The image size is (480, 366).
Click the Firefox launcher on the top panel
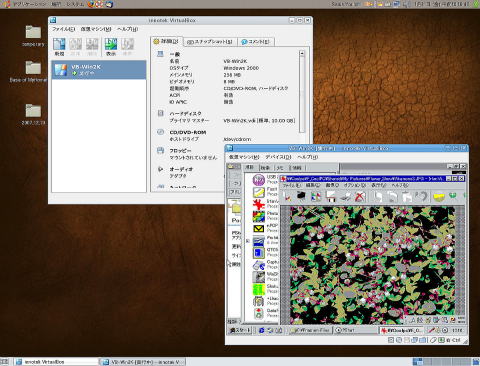tap(91, 4)
